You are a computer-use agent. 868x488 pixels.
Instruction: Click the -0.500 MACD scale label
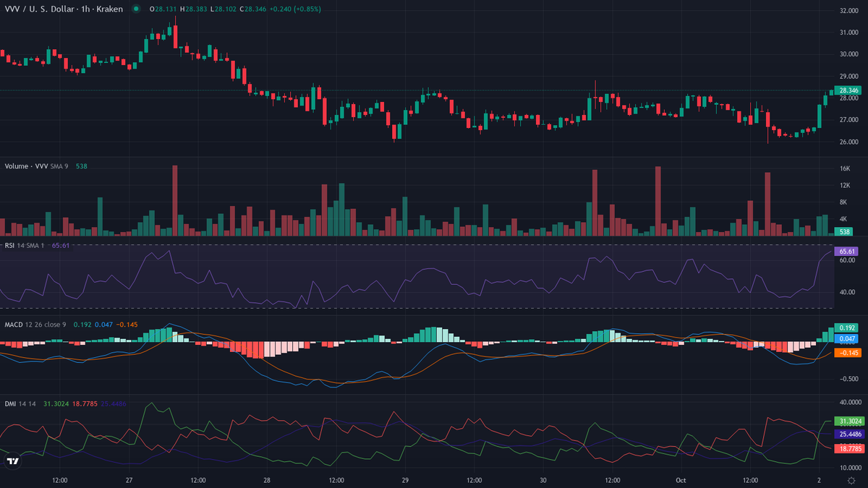(x=848, y=379)
